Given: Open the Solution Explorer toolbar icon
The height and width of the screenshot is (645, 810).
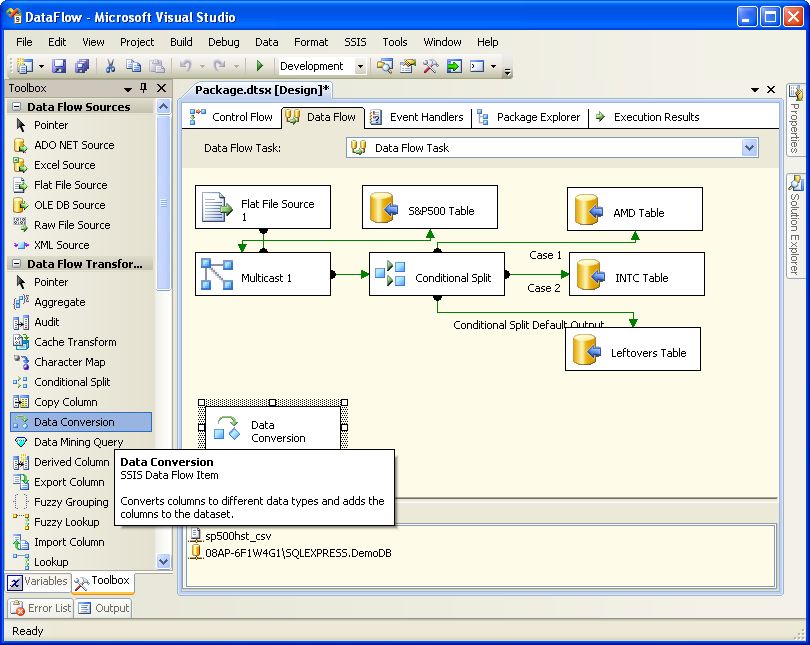Looking at the screenshot, I should tap(384, 66).
